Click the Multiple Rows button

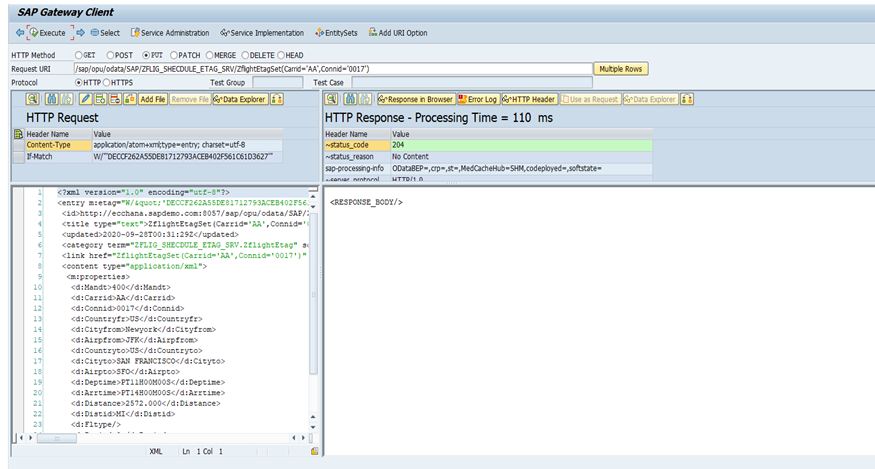click(x=621, y=69)
